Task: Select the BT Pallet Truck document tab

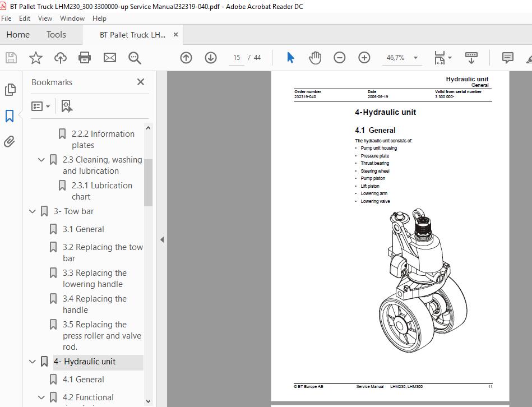Action: coord(133,35)
